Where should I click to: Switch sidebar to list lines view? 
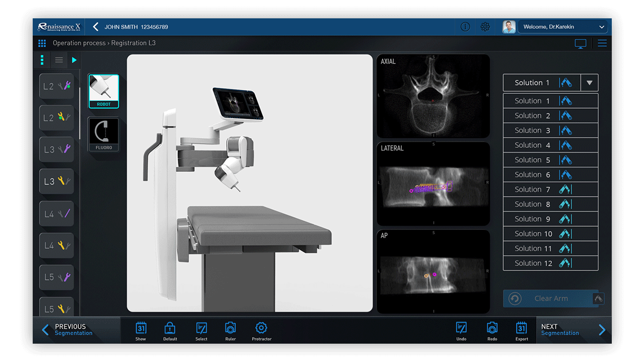(59, 60)
